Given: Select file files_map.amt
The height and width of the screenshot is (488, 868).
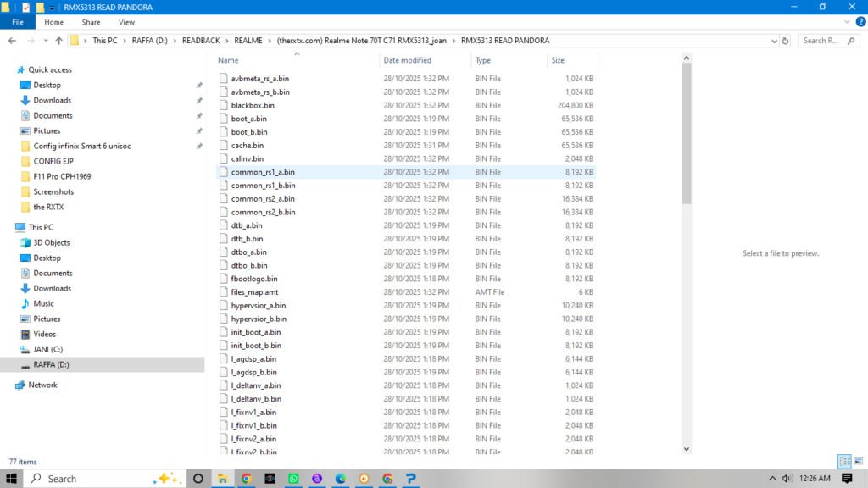Looking at the screenshot, I should [254, 292].
